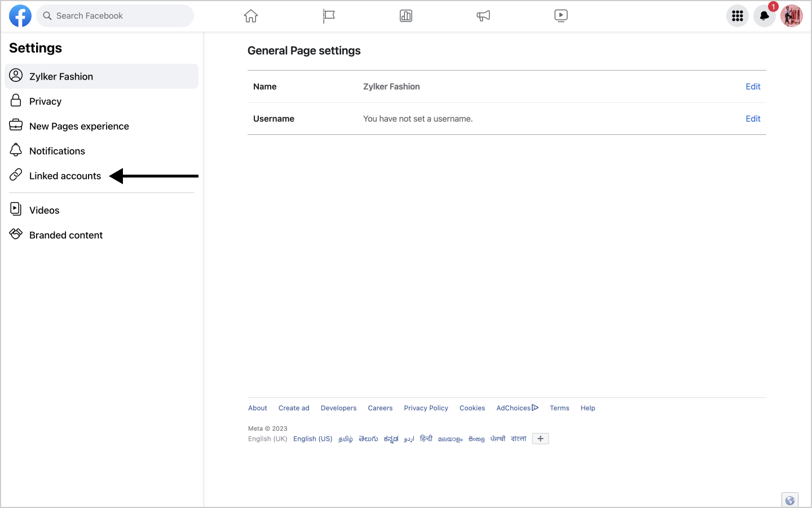The image size is (812, 508).
Task: Open Privacy settings section
Action: (x=45, y=102)
